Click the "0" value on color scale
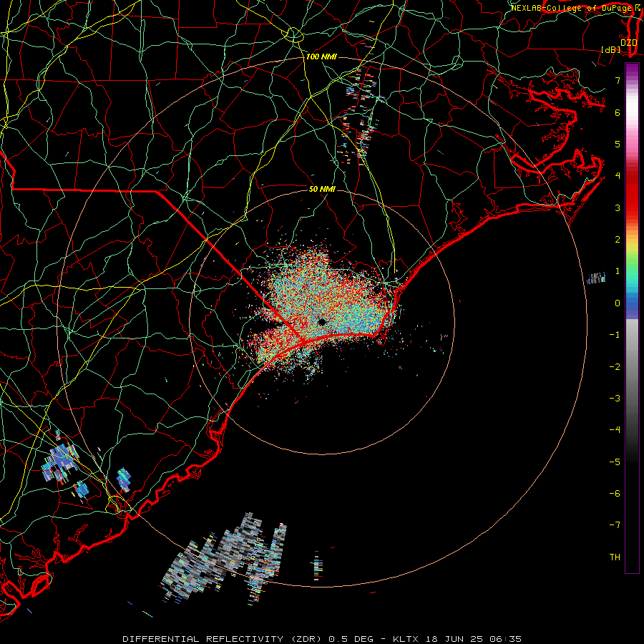Viewport: 644px width, 644px height. (x=618, y=303)
